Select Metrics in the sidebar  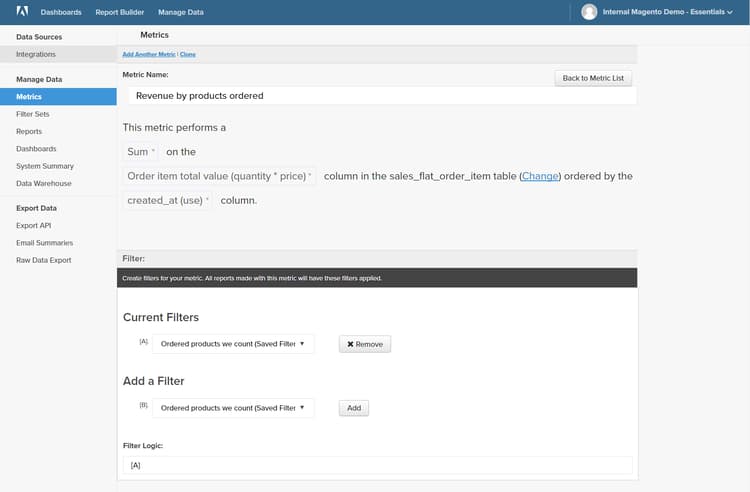click(x=58, y=97)
